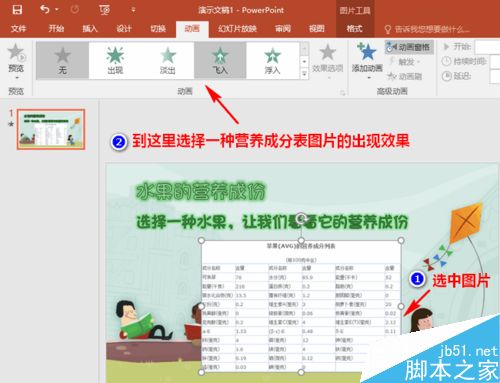This screenshot has height=383, width=500.
Task: Expand the 预览 button dropdown arrow
Action: point(16,78)
